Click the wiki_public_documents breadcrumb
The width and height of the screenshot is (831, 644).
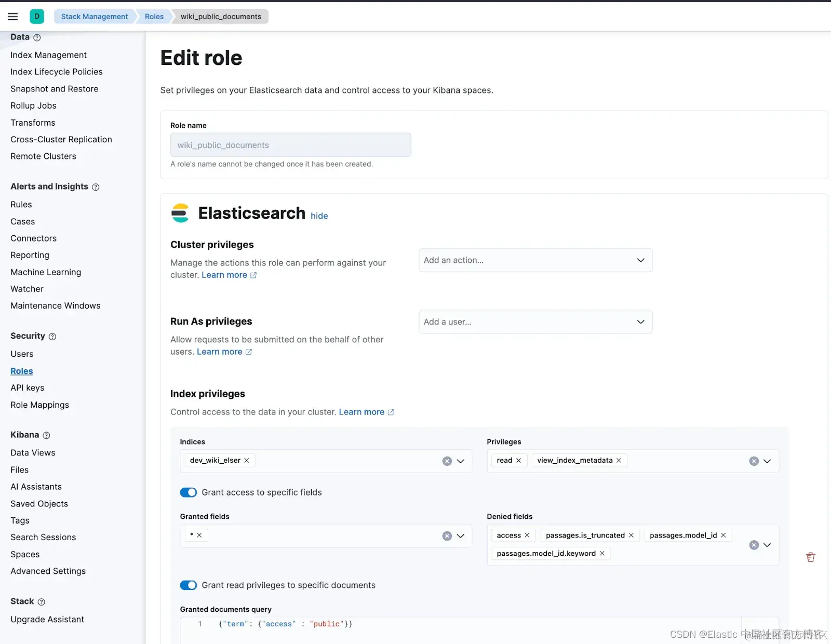pos(221,17)
